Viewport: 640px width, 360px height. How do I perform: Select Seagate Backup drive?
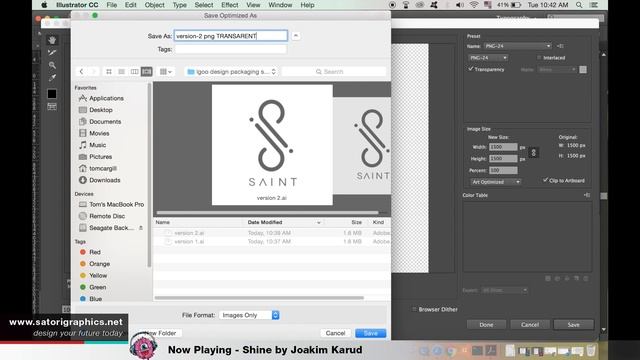tap(111, 228)
